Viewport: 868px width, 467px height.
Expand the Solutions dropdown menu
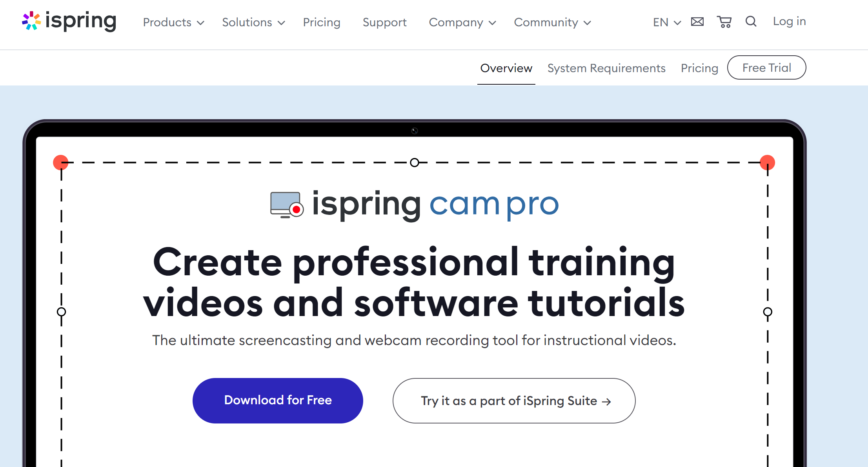click(253, 22)
